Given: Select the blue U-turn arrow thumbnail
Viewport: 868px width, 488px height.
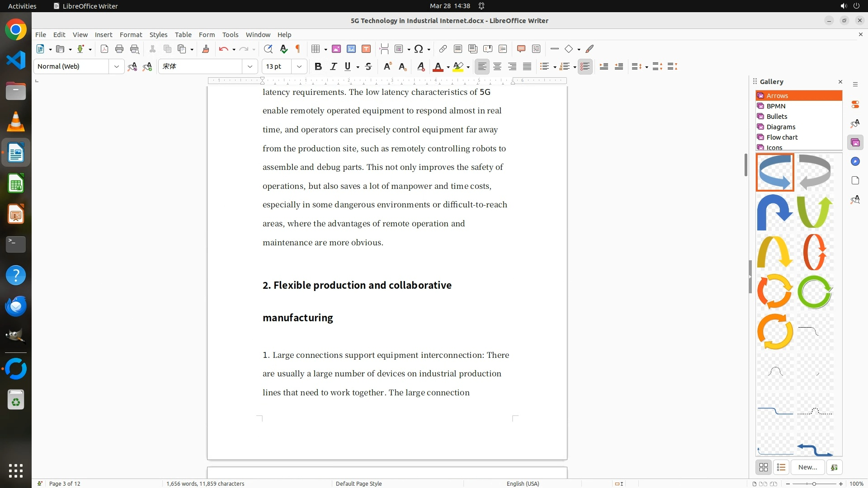Looking at the screenshot, I should pyautogui.click(x=775, y=211).
